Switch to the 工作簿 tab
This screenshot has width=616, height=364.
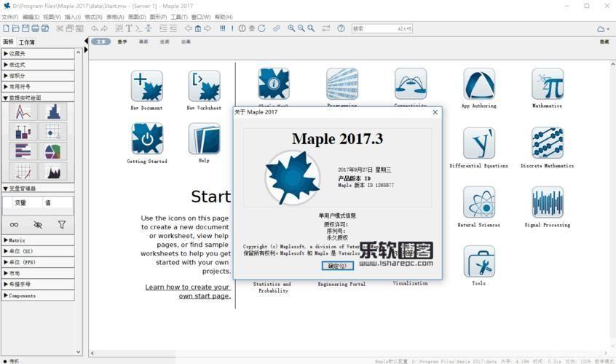(x=27, y=42)
